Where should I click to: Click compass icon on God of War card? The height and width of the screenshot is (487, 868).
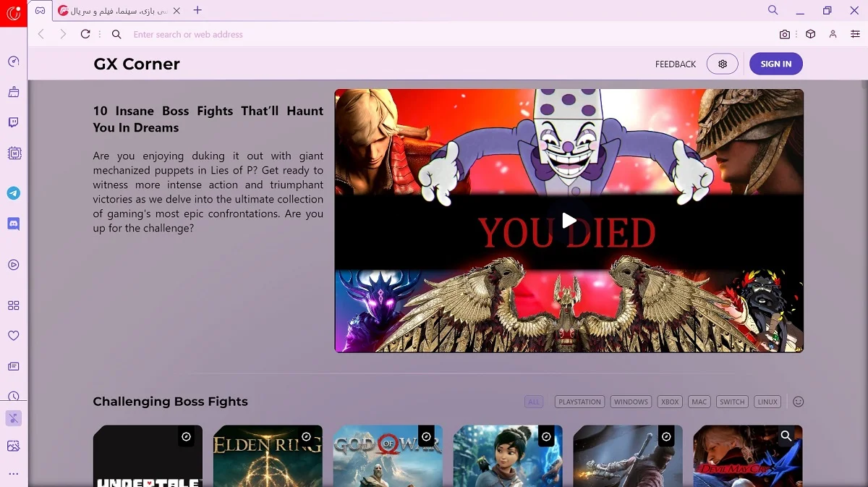[x=426, y=436]
